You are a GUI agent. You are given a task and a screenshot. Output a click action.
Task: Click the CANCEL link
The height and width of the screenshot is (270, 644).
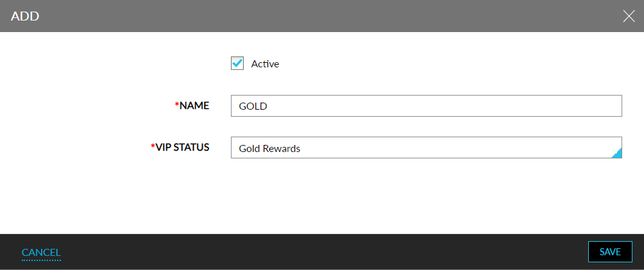[41, 252]
